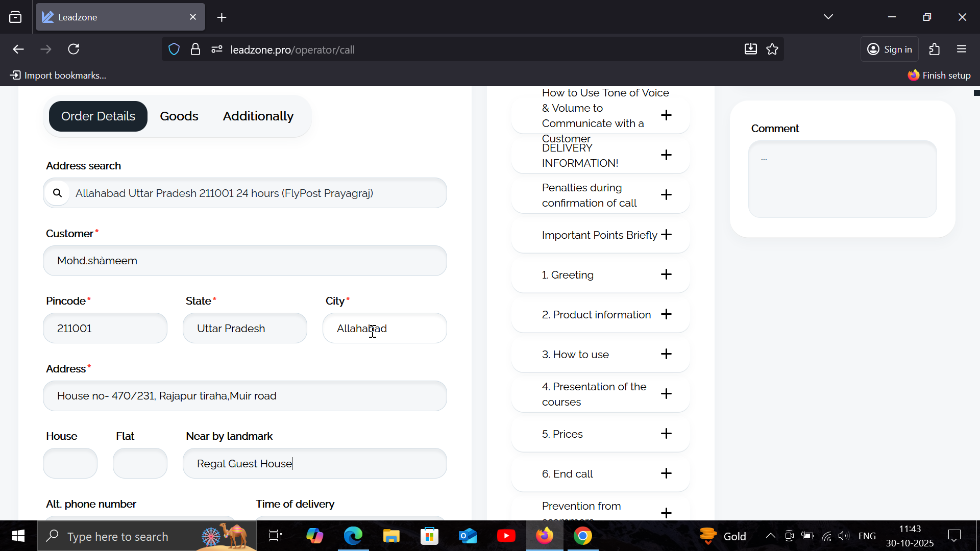
Task: Open Google Chrome from the taskbar
Action: click(x=582, y=536)
